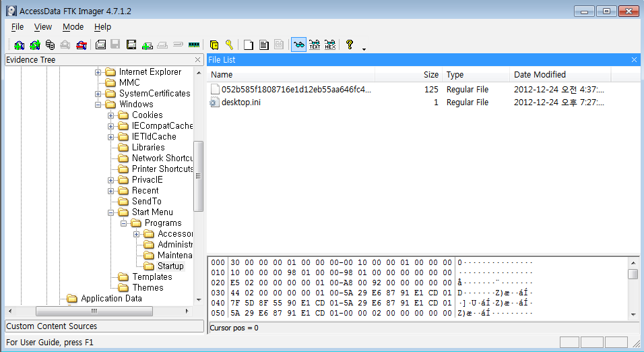The width and height of the screenshot is (644, 352).
Task: Select the Themes folder
Action: pos(148,287)
